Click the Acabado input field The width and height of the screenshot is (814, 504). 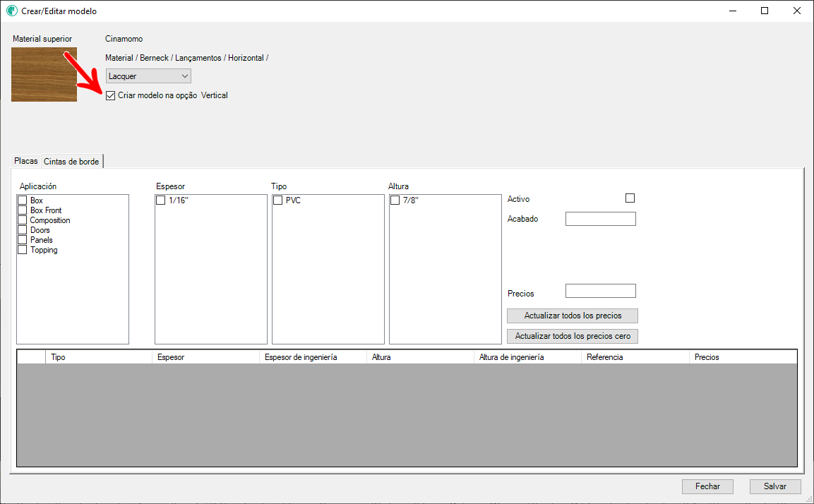(601, 219)
